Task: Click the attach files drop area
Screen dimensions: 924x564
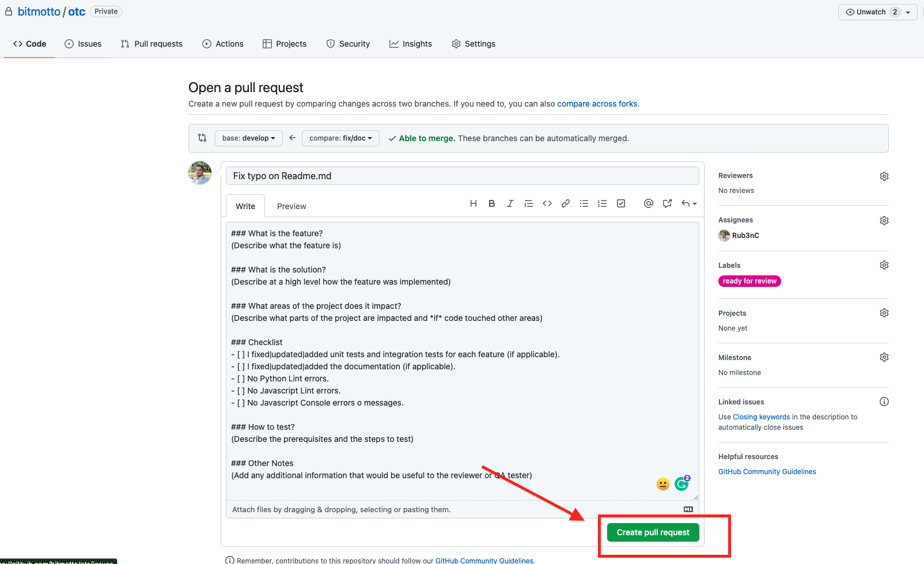Action: point(463,509)
